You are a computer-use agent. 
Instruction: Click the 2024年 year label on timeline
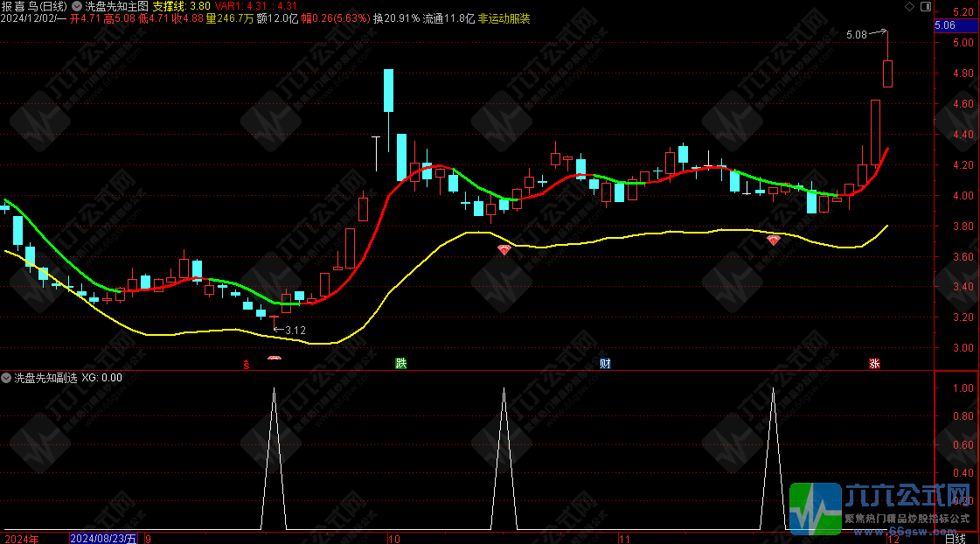point(22,538)
